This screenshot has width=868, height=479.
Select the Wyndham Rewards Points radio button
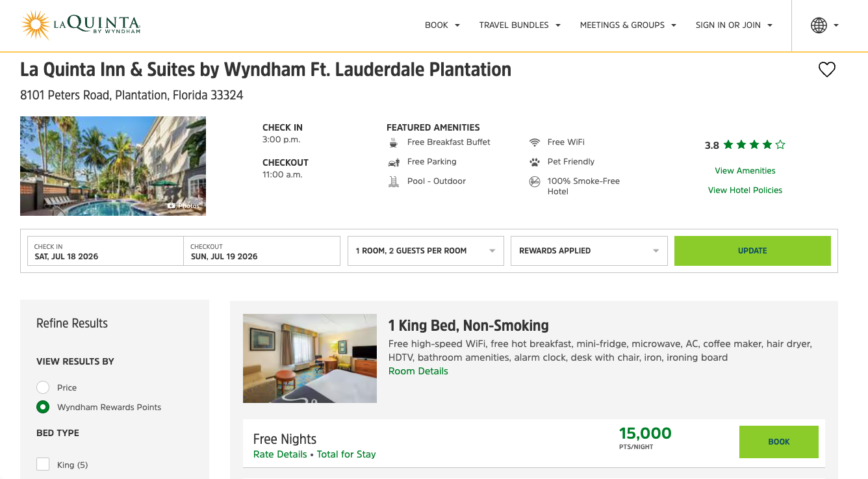[x=43, y=407]
